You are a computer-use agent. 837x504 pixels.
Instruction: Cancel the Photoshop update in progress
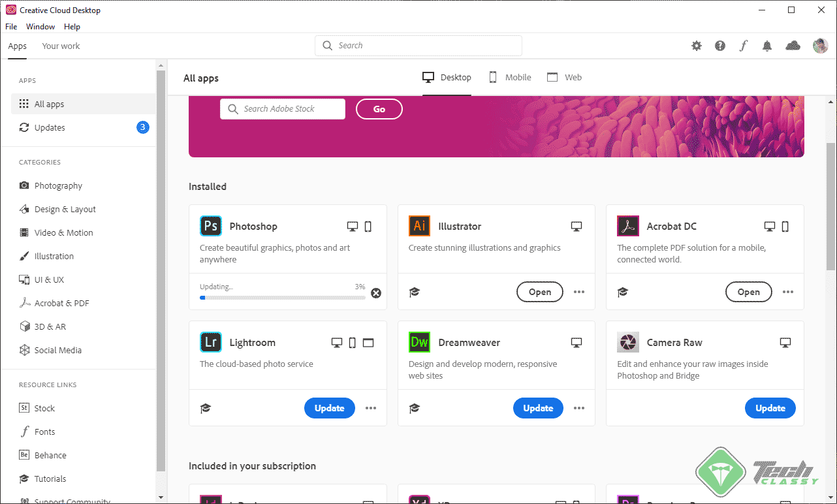[375, 294]
